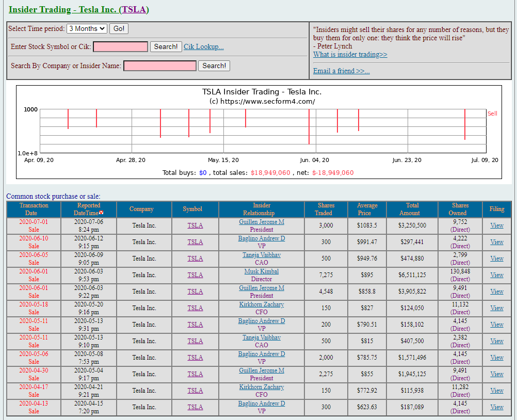
Task: Click the 2020-06-01 date in Musk Kimbal row
Action: [34, 271]
